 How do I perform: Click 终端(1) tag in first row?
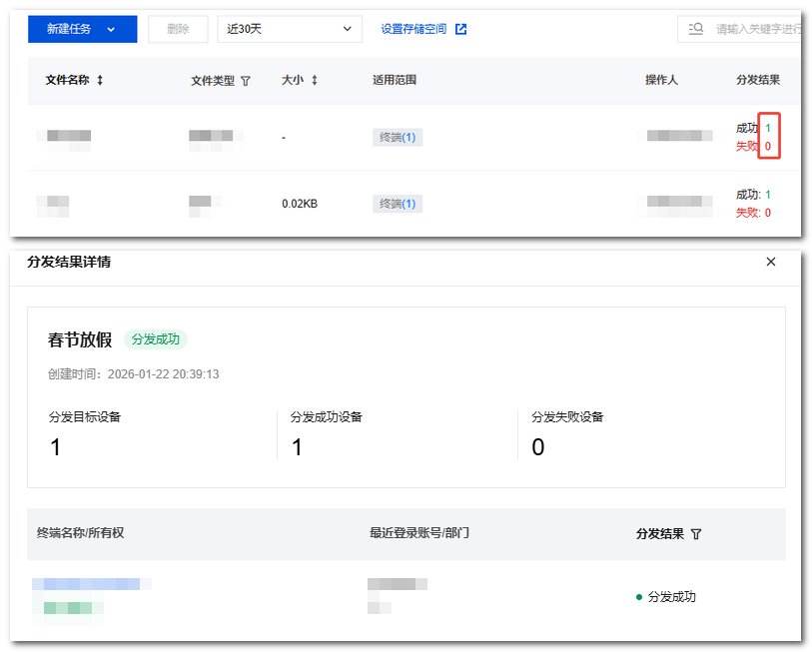(x=398, y=137)
